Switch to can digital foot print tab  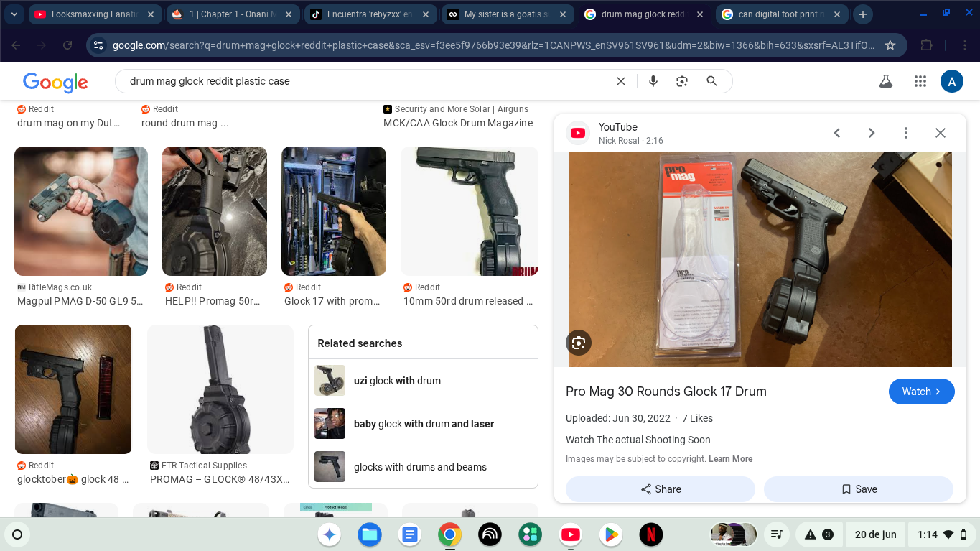coord(783,14)
